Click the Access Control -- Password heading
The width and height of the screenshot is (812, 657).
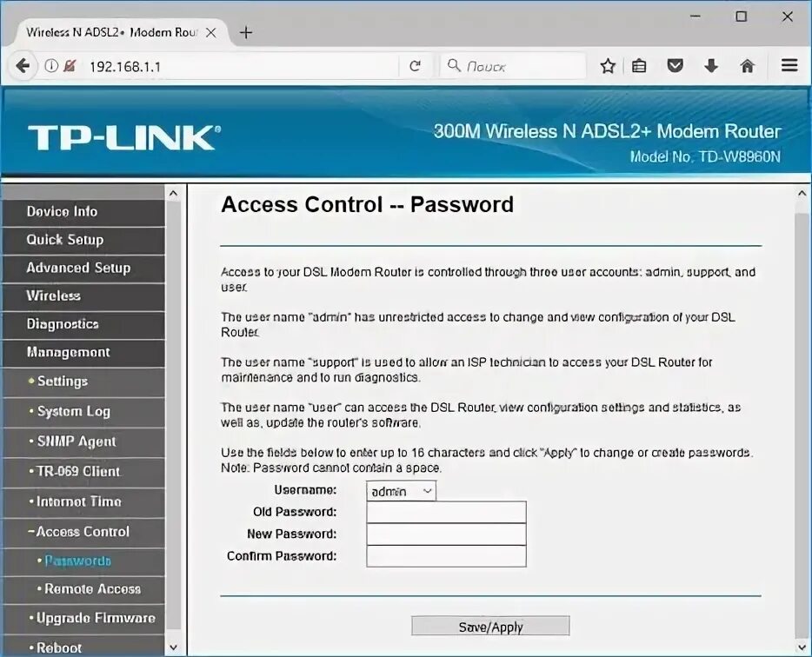point(367,204)
